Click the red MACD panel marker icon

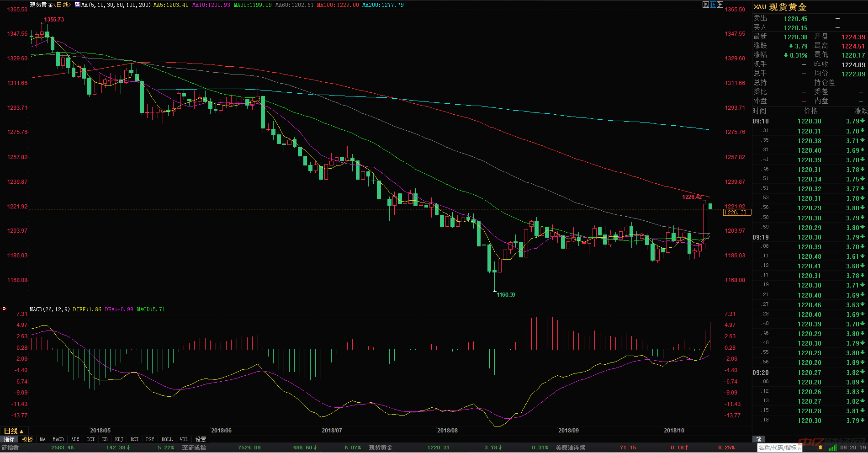coord(4,309)
